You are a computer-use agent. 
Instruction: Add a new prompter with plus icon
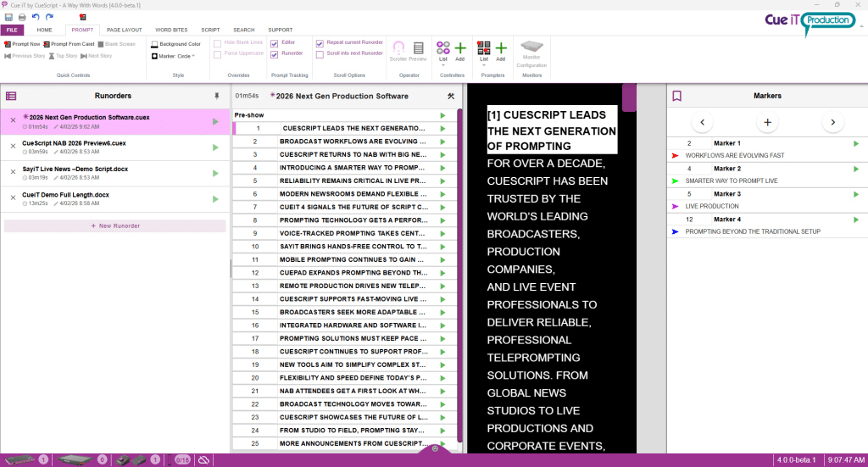501,48
